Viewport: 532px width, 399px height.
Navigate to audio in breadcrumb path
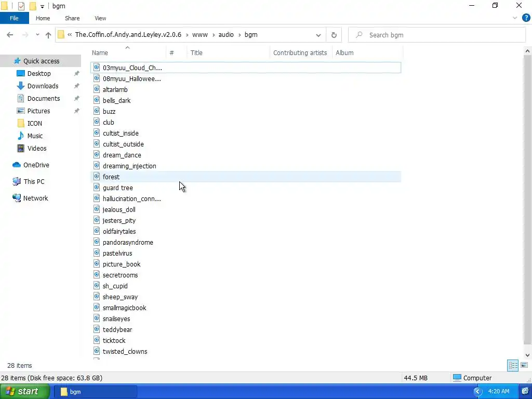pos(226,35)
